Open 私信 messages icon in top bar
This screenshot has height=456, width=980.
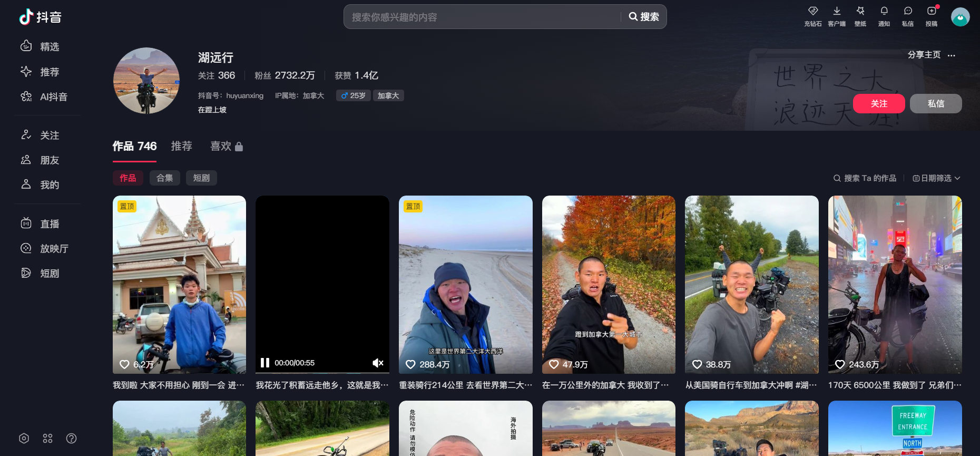(908, 16)
